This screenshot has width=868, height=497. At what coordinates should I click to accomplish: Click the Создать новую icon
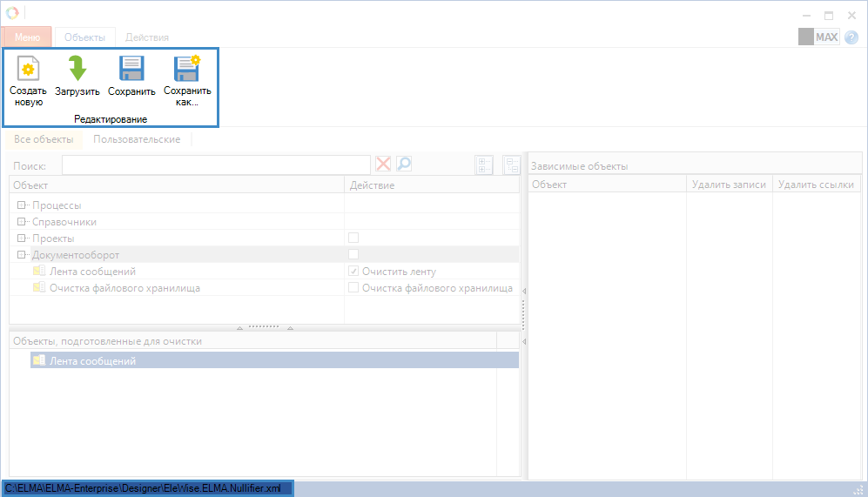[28, 69]
